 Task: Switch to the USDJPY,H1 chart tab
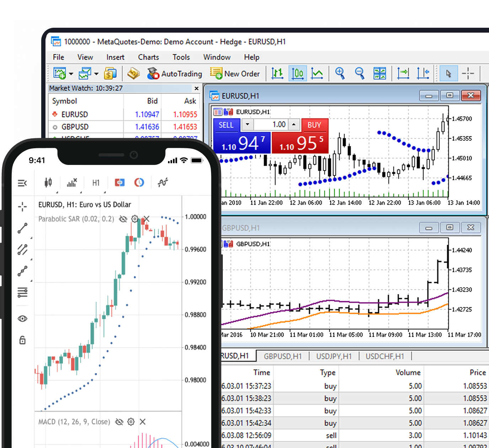pos(334,356)
